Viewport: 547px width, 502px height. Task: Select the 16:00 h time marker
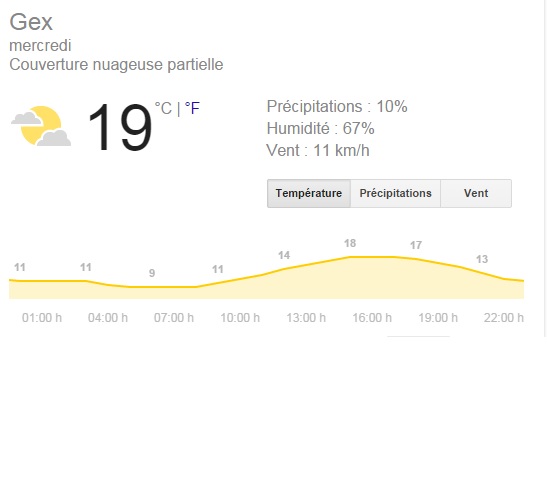372,318
